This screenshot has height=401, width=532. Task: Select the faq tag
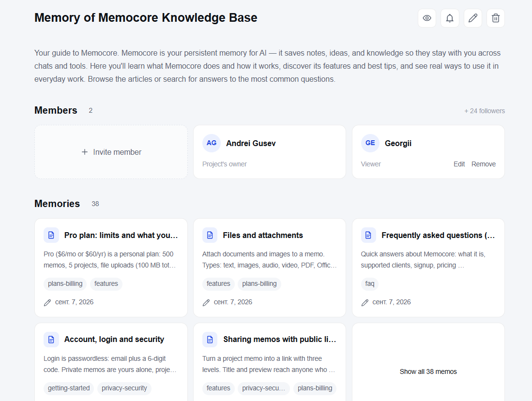370,284
